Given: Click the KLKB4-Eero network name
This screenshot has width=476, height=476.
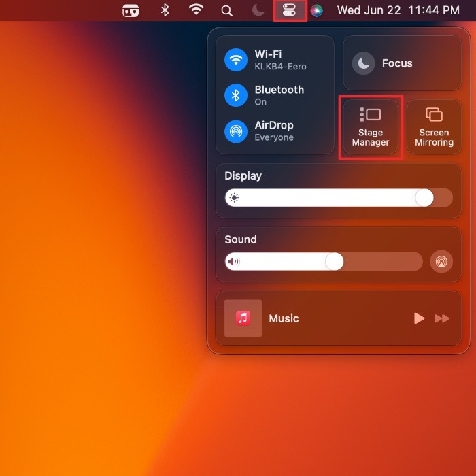Looking at the screenshot, I should (280, 67).
